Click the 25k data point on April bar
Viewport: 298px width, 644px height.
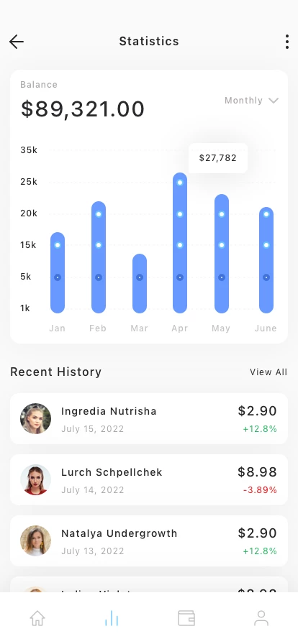pyautogui.click(x=180, y=183)
